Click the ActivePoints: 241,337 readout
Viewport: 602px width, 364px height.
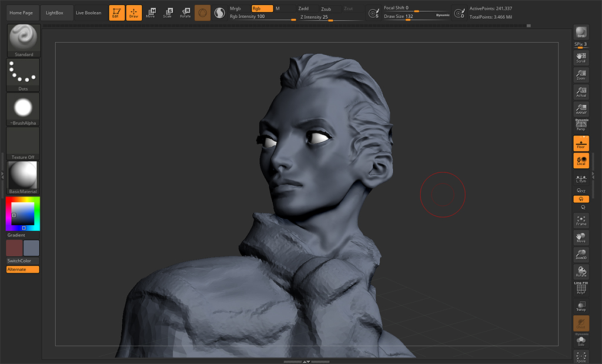(491, 8)
